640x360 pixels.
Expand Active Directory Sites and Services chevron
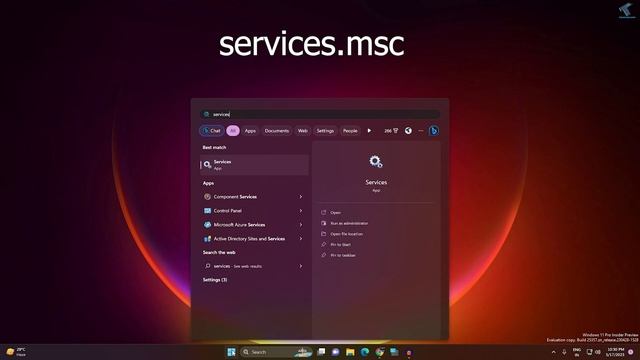pyautogui.click(x=301, y=239)
